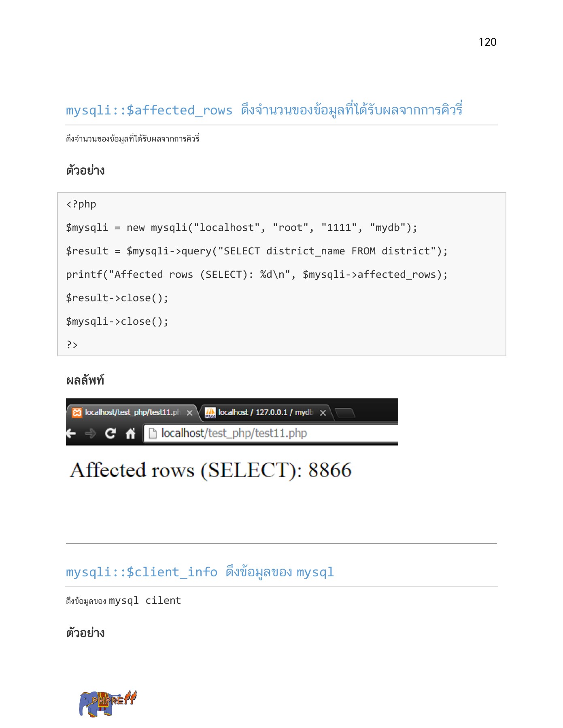The height and width of the screenshot is (728, 563).
Task: Close the test11.php browser tab
Action: pos(189,413)
